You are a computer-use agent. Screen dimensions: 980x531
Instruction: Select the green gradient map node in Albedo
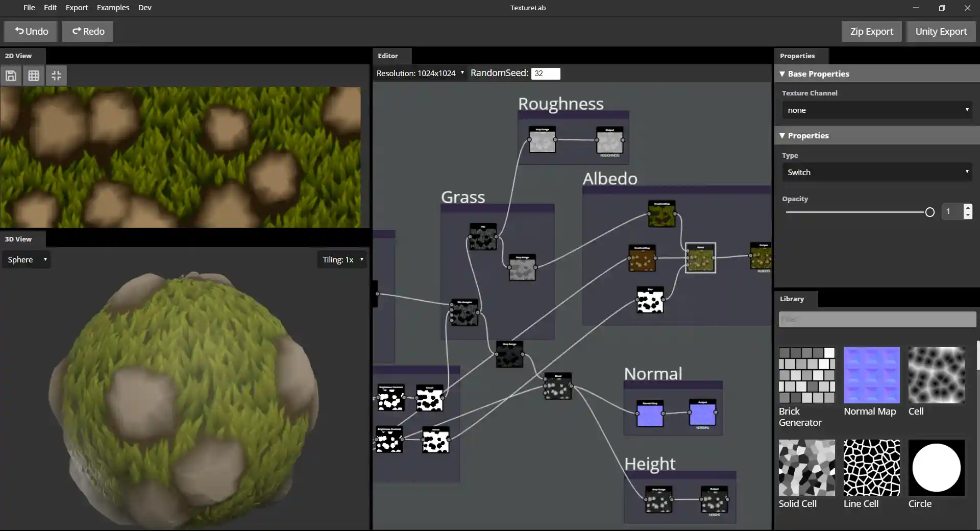point(662,214)
